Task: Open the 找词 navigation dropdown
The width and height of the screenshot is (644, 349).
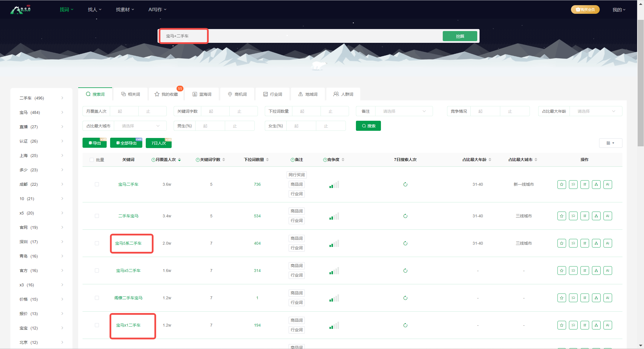Action: tap(66, 9)
